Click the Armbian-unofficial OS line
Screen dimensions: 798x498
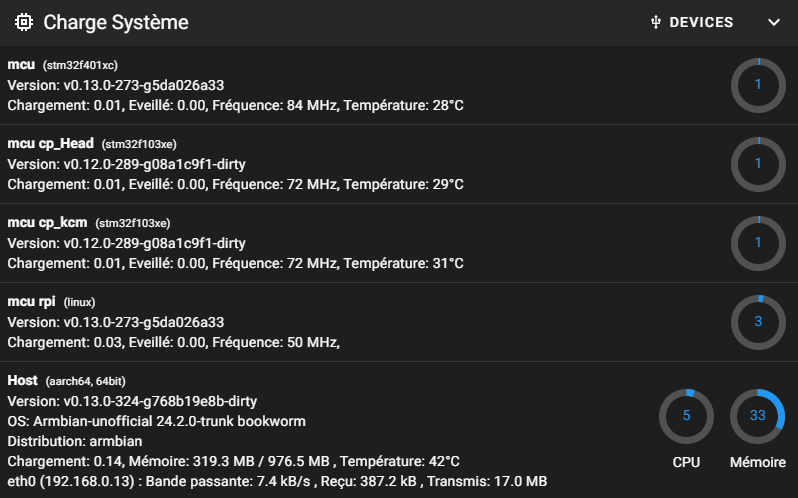156,421
